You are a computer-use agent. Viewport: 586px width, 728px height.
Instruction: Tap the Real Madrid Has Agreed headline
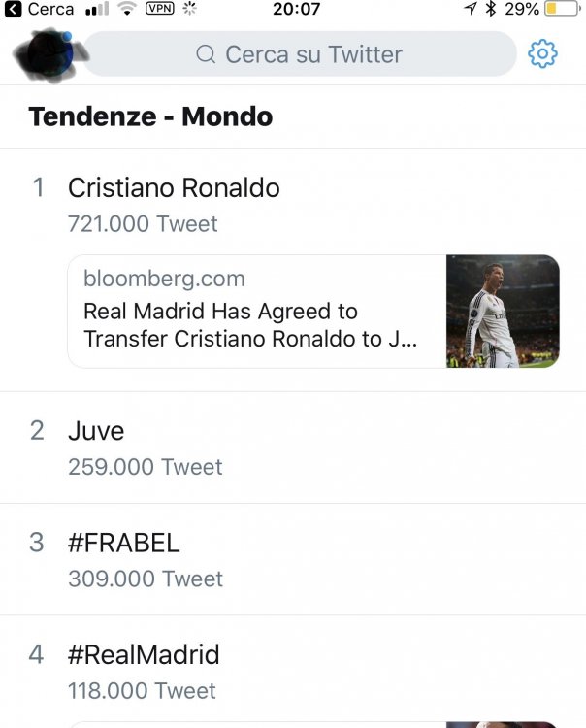[x=250, y=325]
